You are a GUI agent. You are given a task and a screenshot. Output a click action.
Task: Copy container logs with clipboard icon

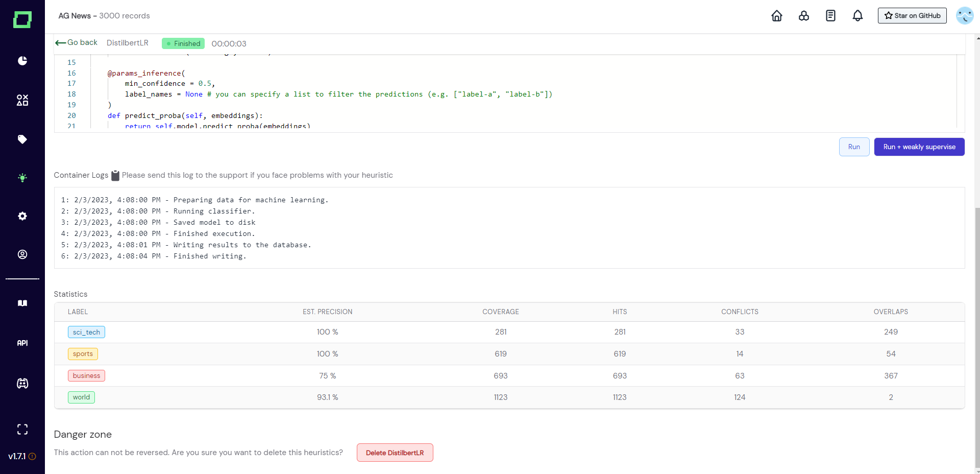115,175
